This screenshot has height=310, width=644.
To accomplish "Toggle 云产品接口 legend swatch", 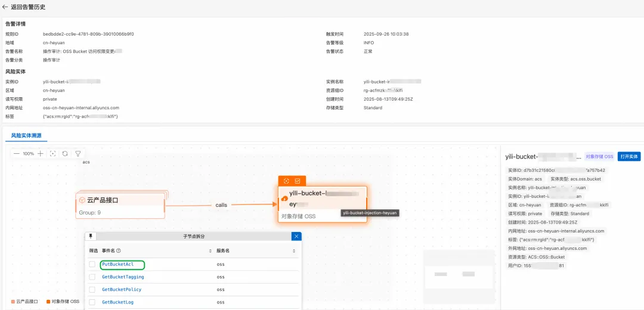I will coord(13,302).
